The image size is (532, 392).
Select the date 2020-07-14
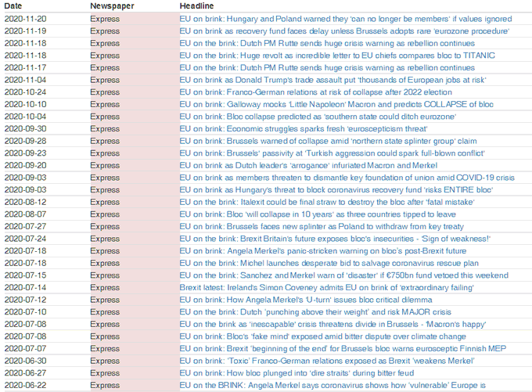tap(26, 288)
